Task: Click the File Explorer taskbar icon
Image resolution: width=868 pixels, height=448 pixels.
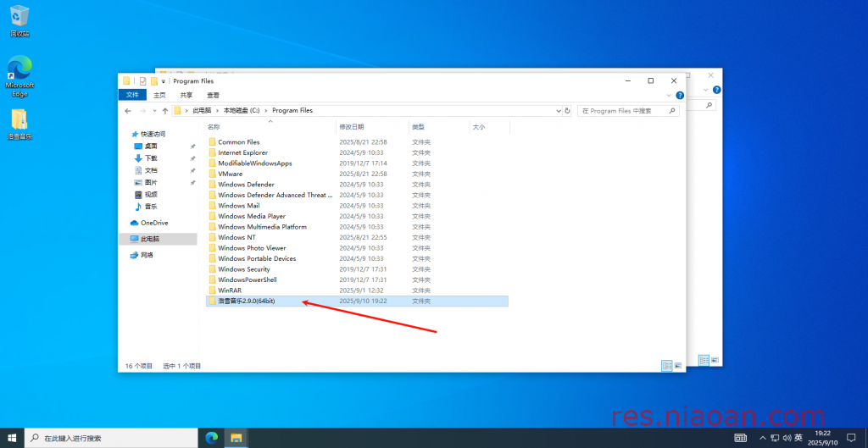Action: 236,438
